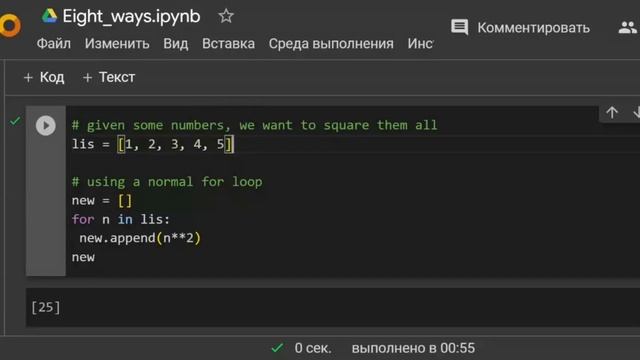This screenshot has height=360, width=640.
Task: Click the 'for n in lis:' line
Action: pyautogui.click(x=120, y=219)
